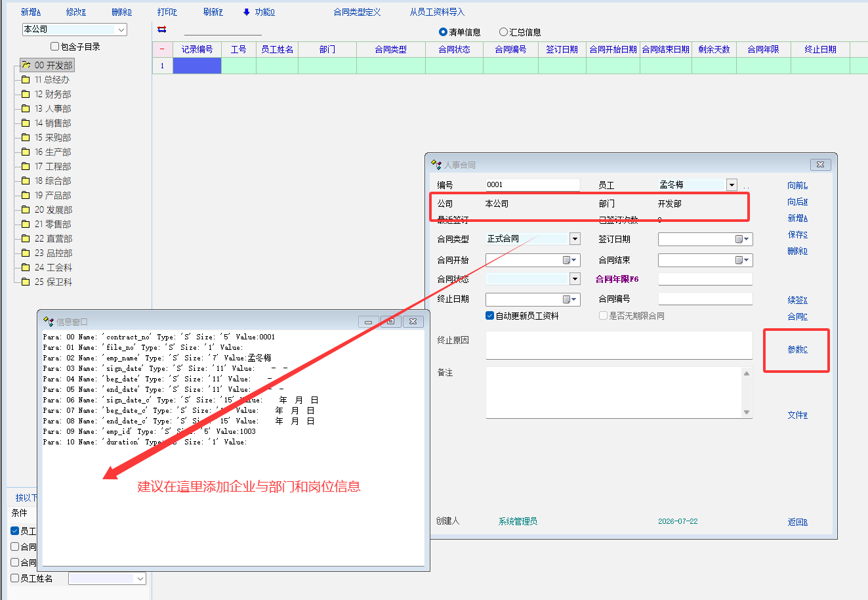Screen dimensions: 868x600
Task: Open the 合同类型 dropdown showing 正式合同
Action: 575,239
